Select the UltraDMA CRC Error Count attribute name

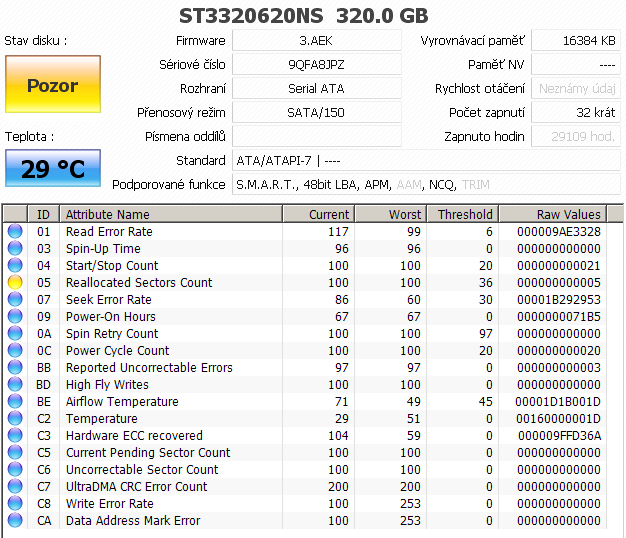point(137,487)
